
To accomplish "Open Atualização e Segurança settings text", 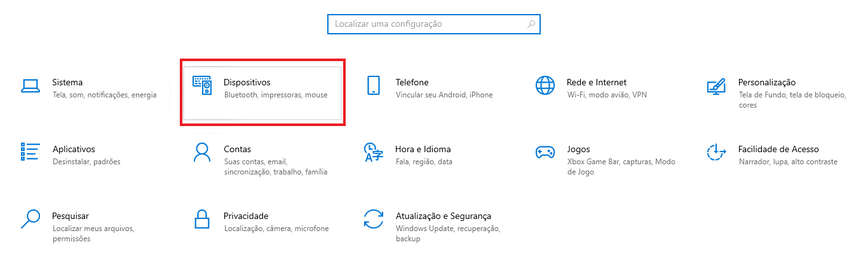I will 444,216.
